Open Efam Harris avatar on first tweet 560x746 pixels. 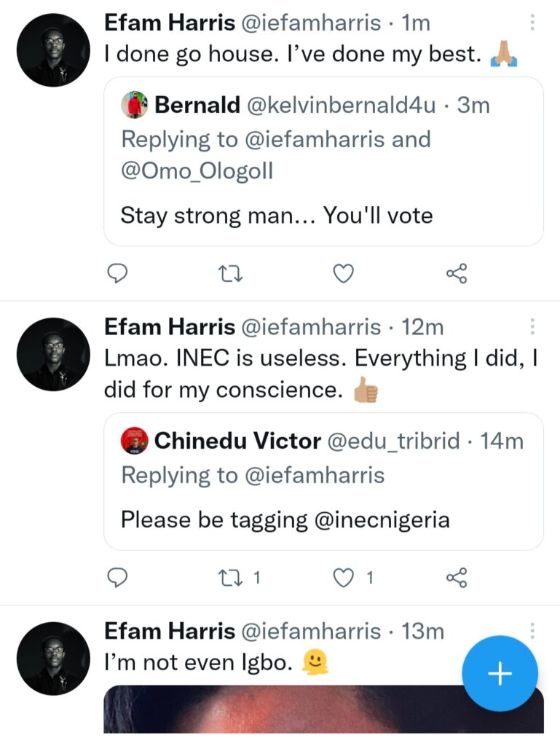(53, 50)
